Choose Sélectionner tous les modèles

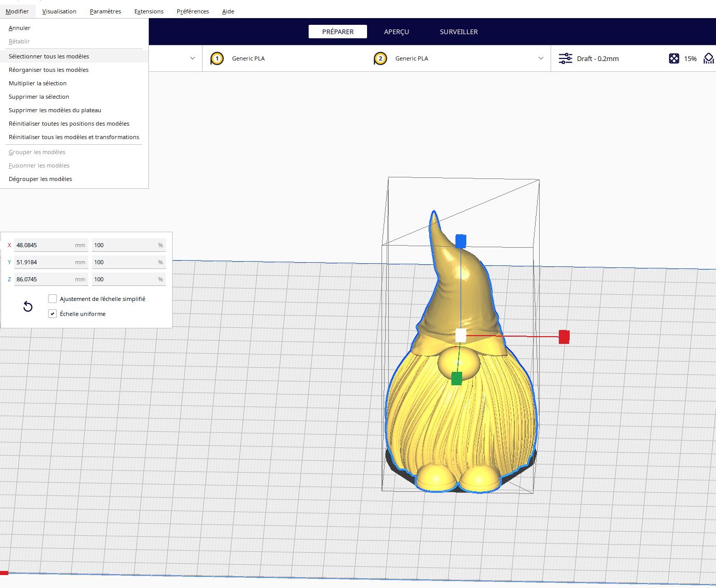pos(74,56)
